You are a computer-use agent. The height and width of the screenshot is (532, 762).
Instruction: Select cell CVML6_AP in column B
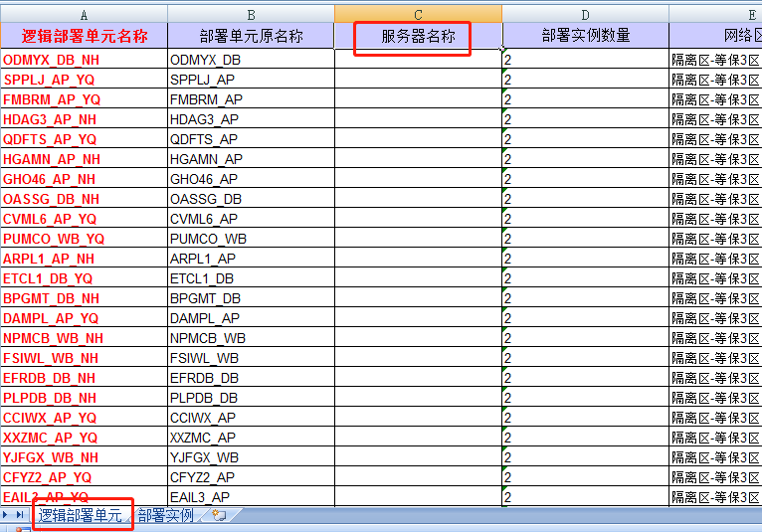click(x=251, y=219)
